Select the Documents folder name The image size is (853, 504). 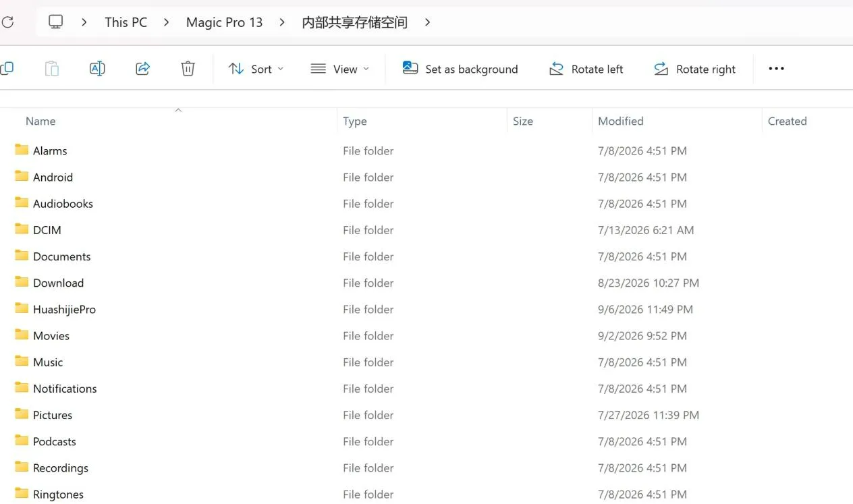[61, 256]
